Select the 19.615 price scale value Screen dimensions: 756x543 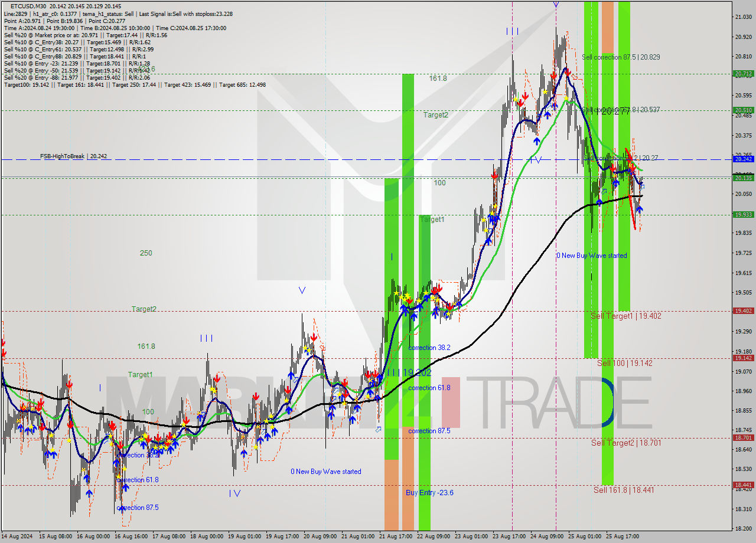pos(742,273)
